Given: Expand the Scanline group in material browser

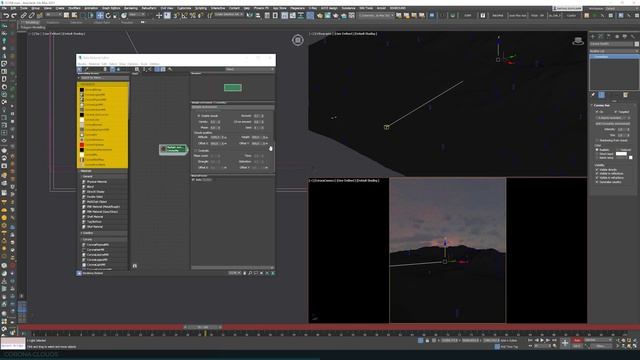Looking at the screenshot, I should (x=87, y=233).
